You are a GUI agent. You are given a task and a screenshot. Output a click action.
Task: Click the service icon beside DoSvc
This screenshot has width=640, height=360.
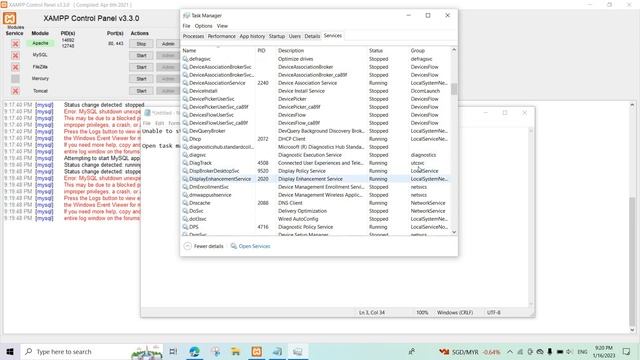(x=185, y=211)
